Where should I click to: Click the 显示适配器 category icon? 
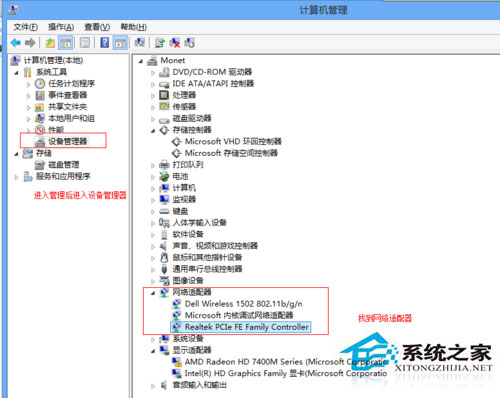pyautogui.click(x=164, y=350)
